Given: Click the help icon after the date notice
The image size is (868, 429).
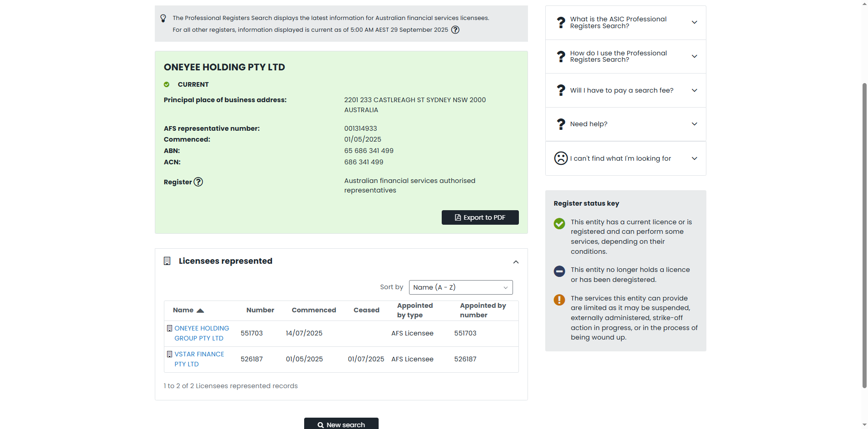Looking at the screenshot, I should 455,30.
